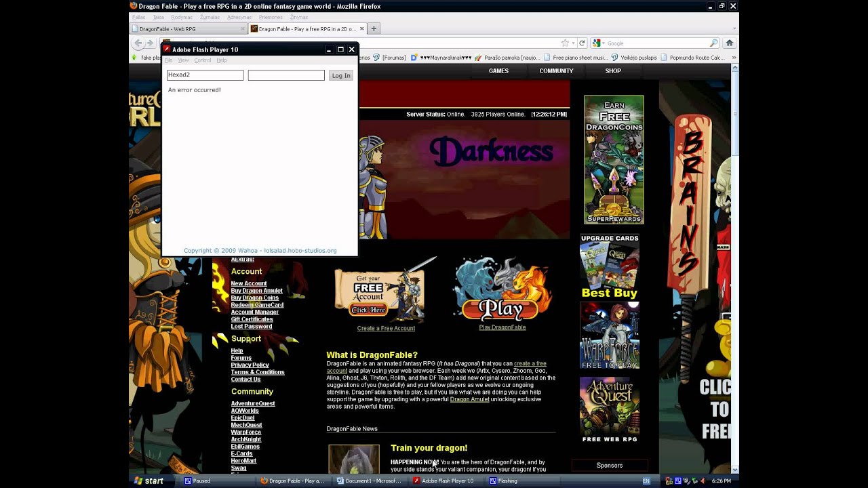Click the Log In button
868x488 pixels.
pos(341,75)
